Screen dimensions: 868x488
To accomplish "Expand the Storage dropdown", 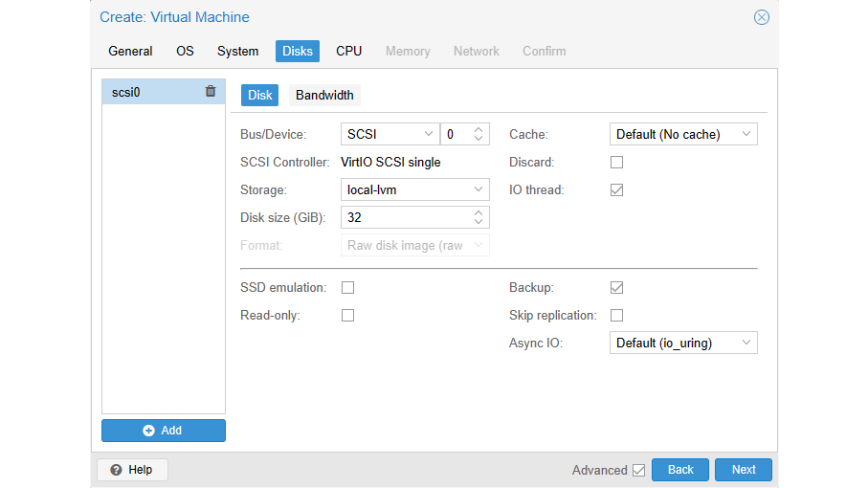I will tap(415, 190).
